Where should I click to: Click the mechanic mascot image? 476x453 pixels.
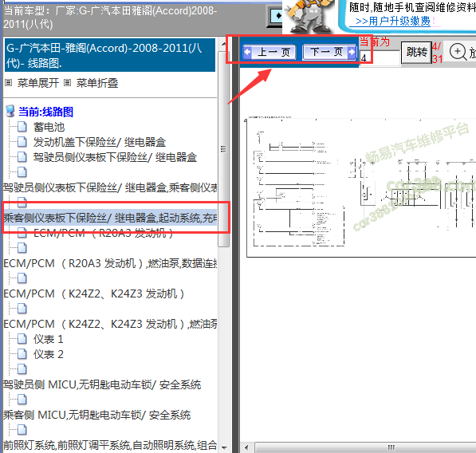point(309,16)
